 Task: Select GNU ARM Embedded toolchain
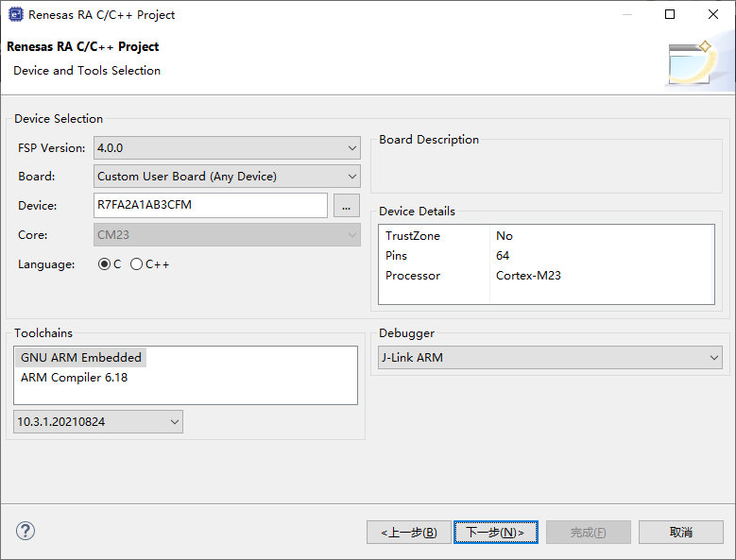[x=80, y=357]
